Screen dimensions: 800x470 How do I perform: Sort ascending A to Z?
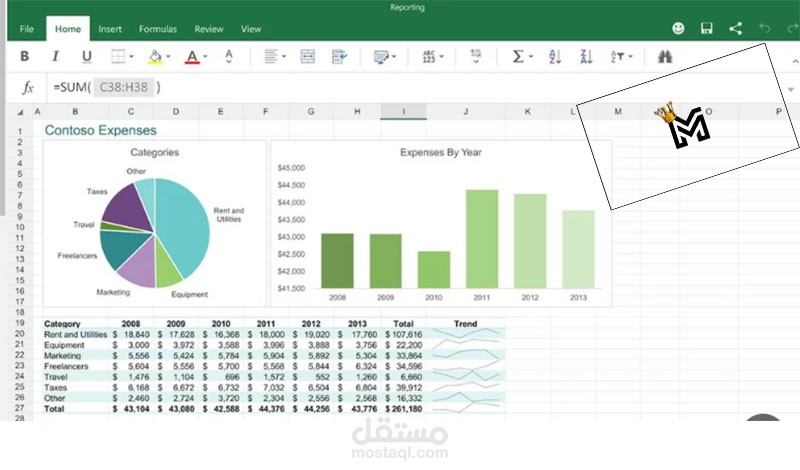pyautogui.click(x=555, y=56)
